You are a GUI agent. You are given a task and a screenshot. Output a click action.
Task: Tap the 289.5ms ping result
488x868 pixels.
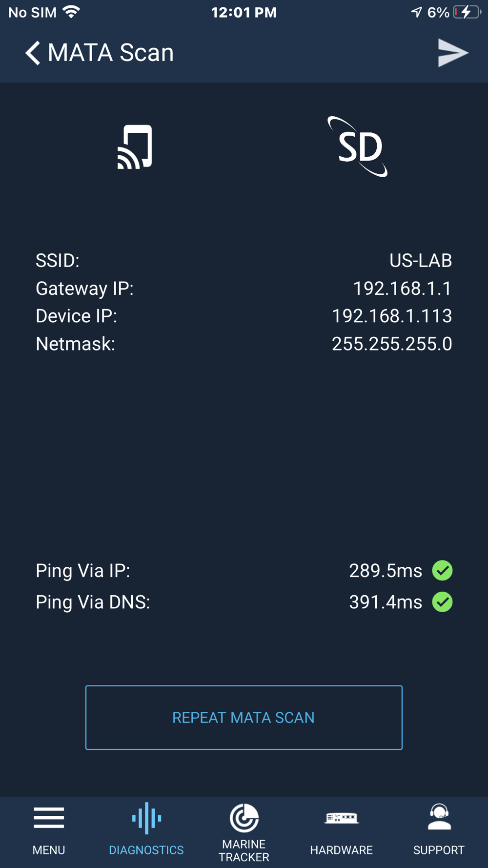pyautogui.click(x=386, y=571)
